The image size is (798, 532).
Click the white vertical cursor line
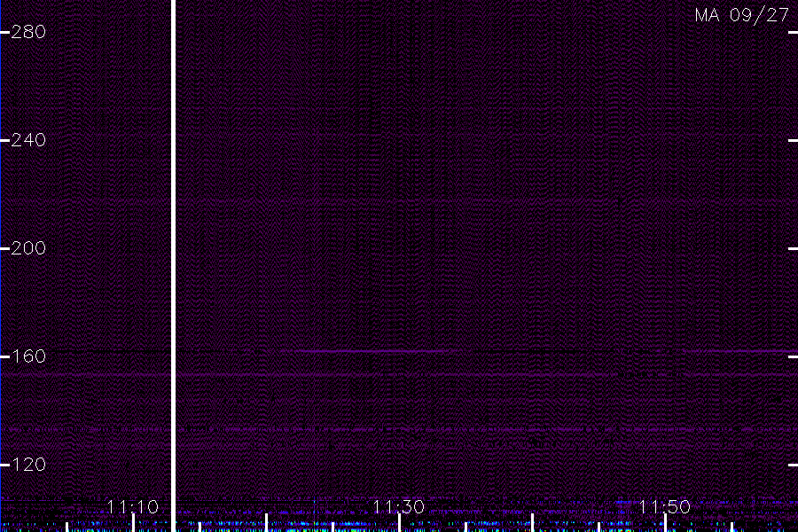click(x=173, y=266)
